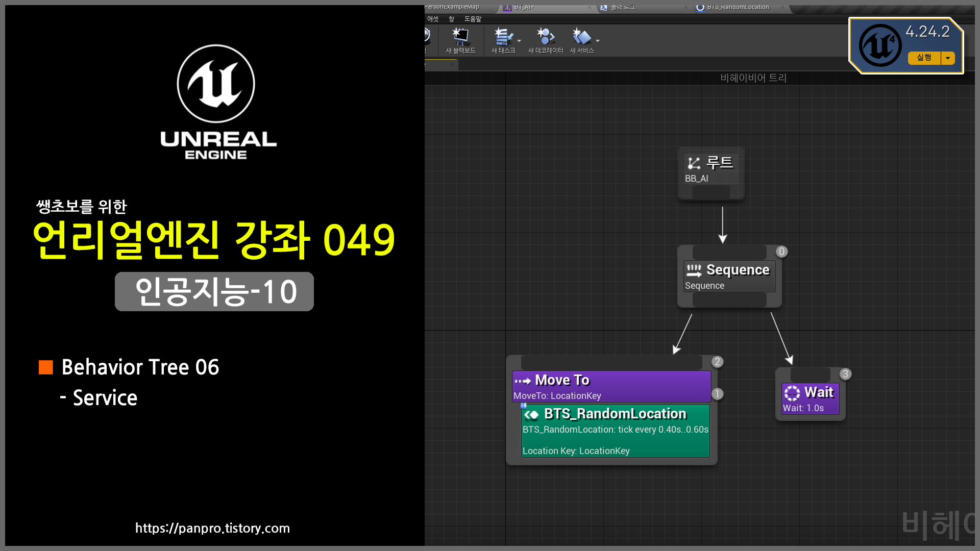Expand the dropdown next to 실행 button
This screenshot has width=980, height=551.
948,58
